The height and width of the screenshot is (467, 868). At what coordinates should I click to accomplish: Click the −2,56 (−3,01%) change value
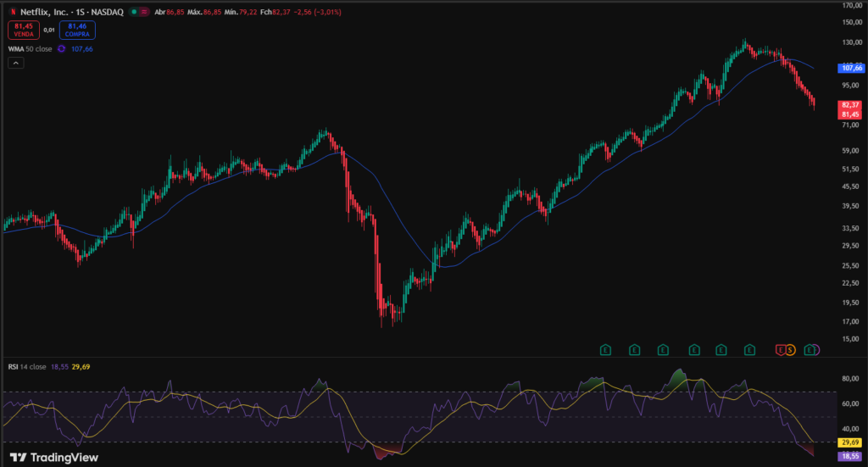click(317, 12)
